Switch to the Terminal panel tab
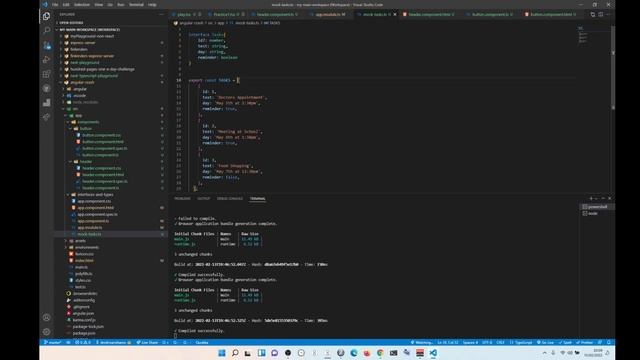 (x=258, y=199)
